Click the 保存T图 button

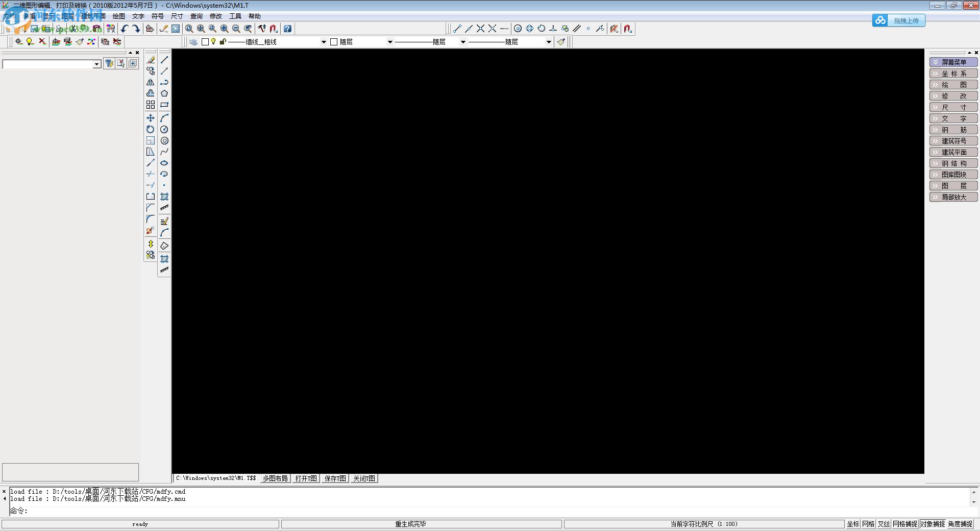[x=335, y=478]
